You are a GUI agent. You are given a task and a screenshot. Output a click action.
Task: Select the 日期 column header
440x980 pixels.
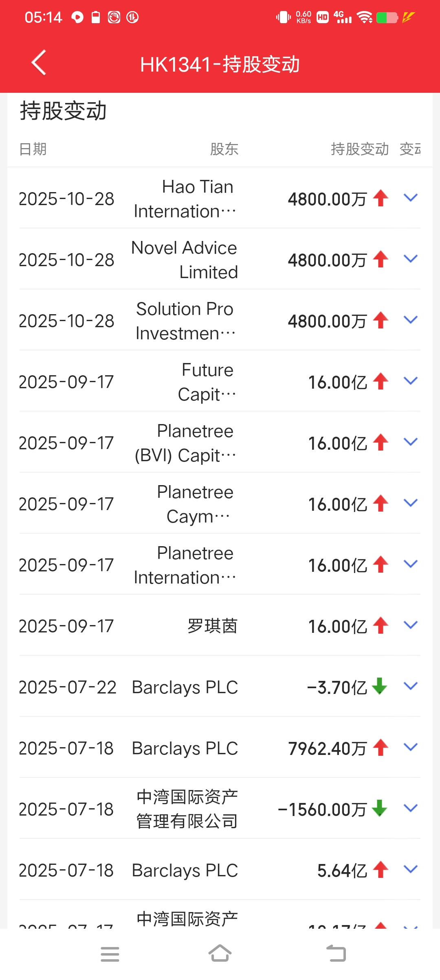pos(33,149)
